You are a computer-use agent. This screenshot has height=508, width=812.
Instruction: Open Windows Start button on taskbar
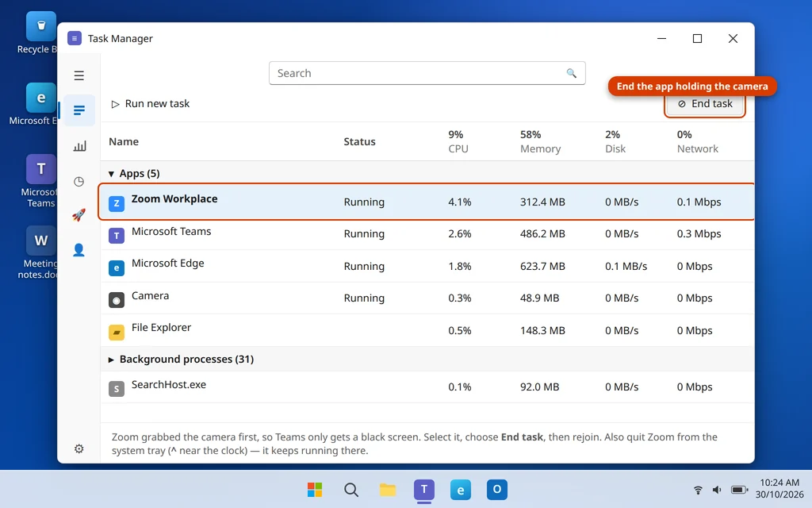point(315,489)
